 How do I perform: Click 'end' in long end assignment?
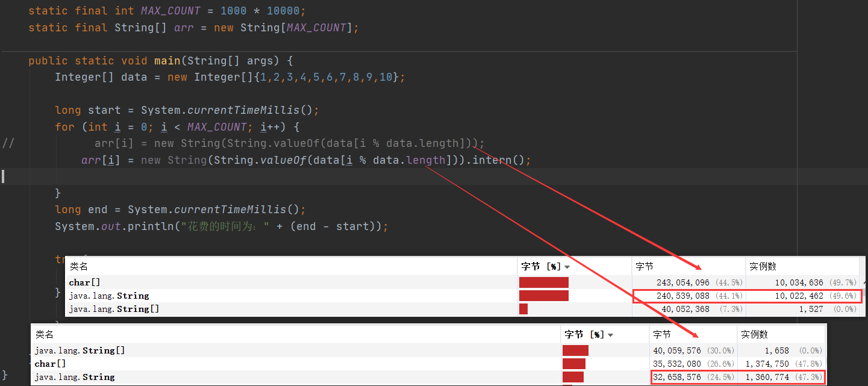click(x=98, y=210)
